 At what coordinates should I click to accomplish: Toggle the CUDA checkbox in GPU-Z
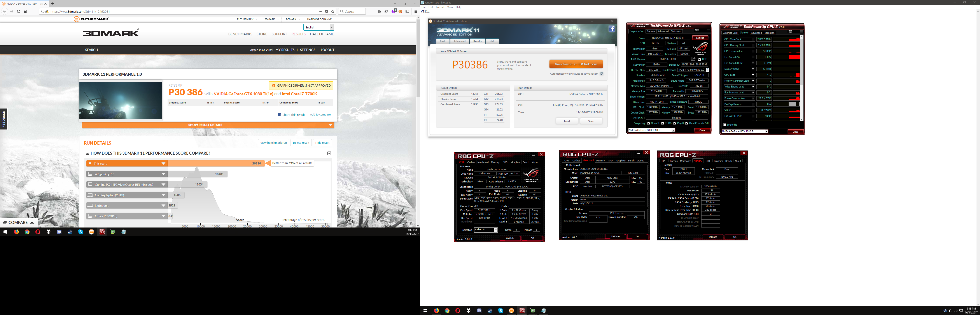pyautogui.click(x=662, y=123)
